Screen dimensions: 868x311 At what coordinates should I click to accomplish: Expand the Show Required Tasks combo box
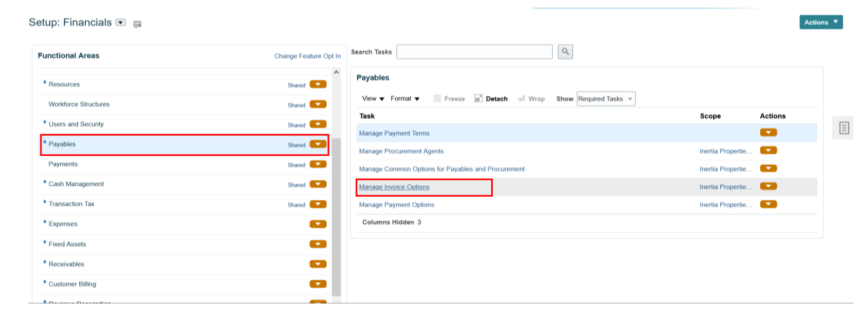click(x=606, y=99)
